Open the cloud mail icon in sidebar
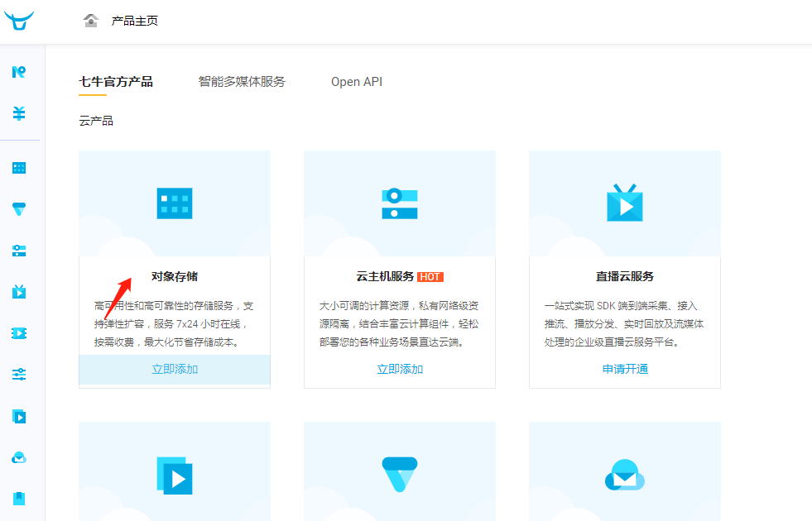Image resolution: width=812 pixels, height=521 pixels. pyautogui.click(x=19, y=457)
